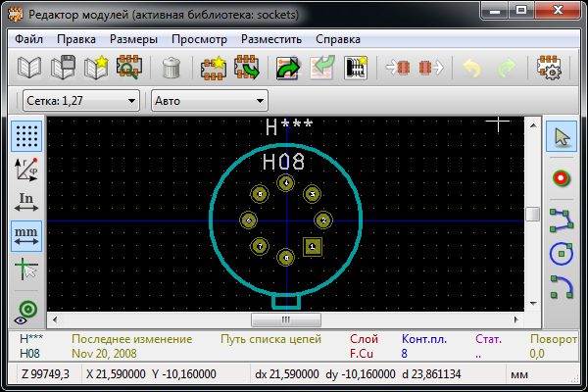Screen dimensions: 588x392
Task: Toggle grid display dots button
Action: point(26,136)
